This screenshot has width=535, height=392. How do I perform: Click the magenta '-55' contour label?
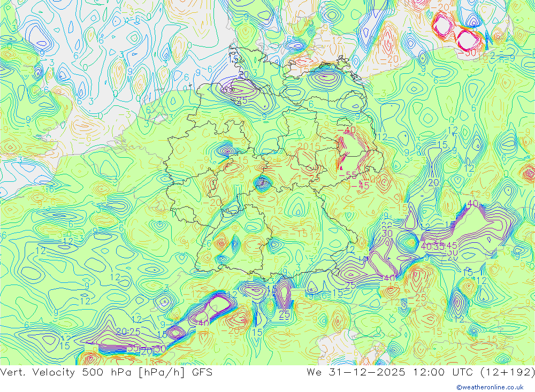tap(348, 175)
